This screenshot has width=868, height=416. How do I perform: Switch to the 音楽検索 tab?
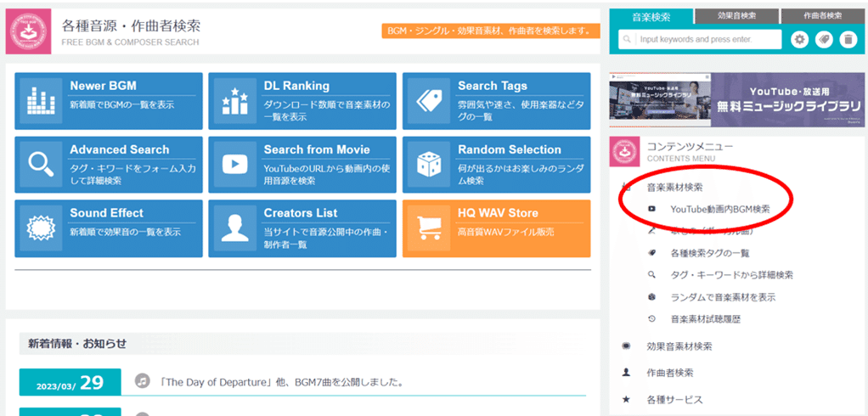point(651,17)
